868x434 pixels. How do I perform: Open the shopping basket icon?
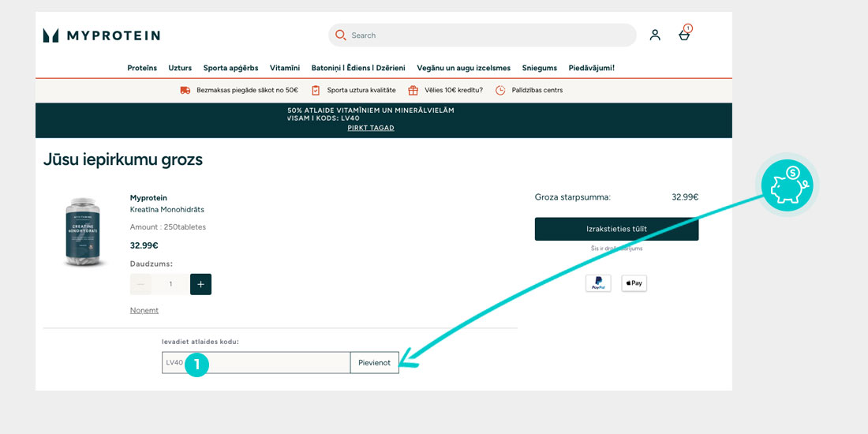[684, 36]
